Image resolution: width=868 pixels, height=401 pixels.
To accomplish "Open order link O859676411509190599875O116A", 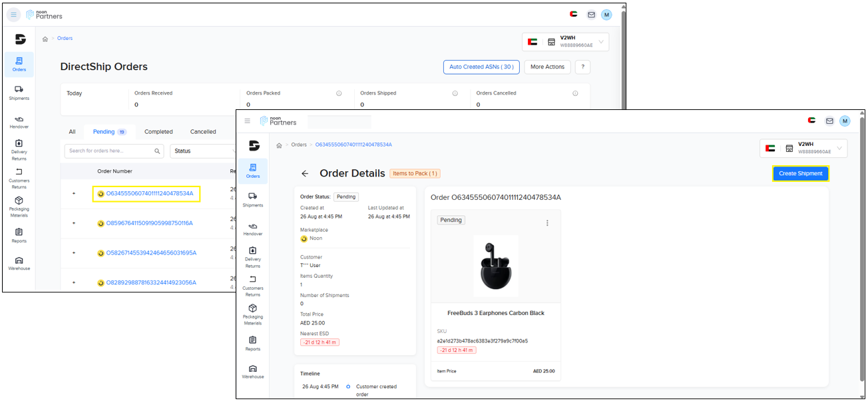I will click(x=150, y=223).
